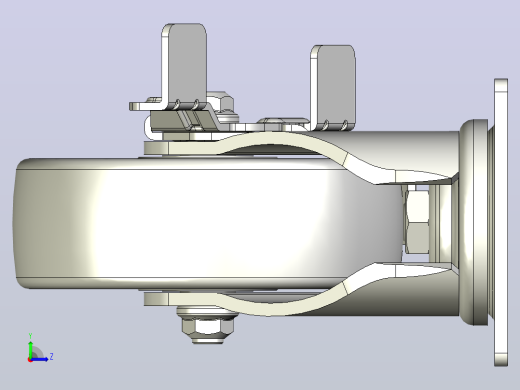This screenshot has height=390, width=520.
Task: Select the hex nut between the fork legs
Action: (417, 222)
